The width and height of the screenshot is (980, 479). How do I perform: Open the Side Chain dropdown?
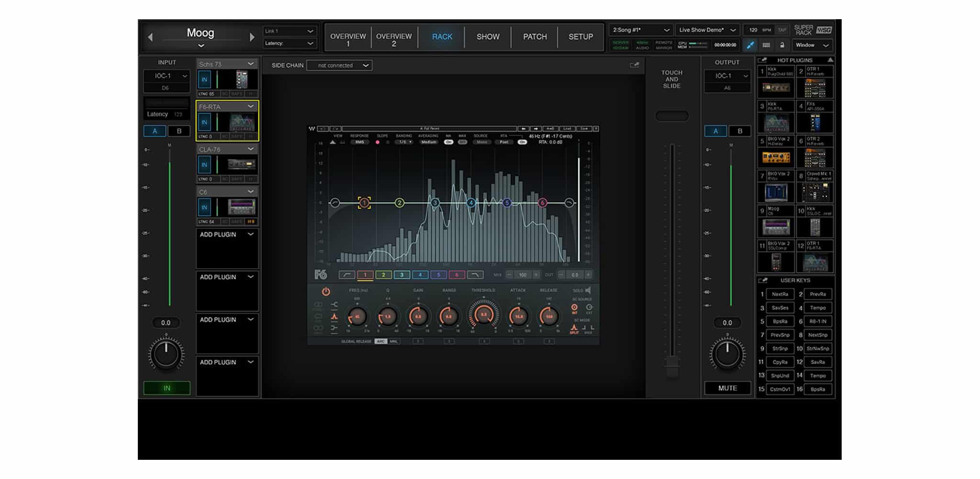[339, 66]
